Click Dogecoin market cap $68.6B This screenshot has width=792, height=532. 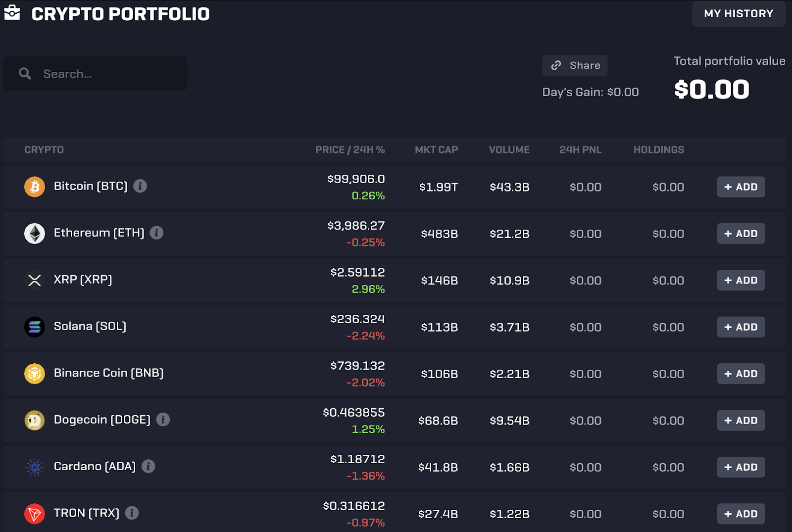[x=438, y=421]
